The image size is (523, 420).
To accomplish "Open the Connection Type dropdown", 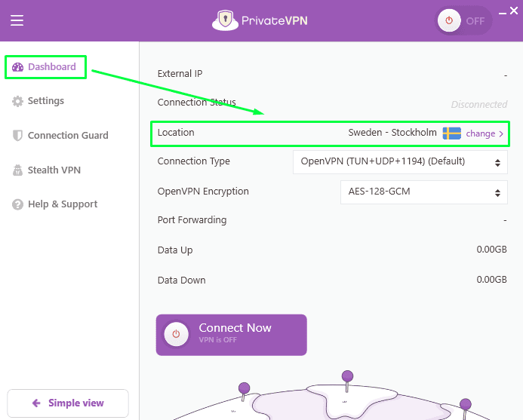I will click(400, 162).
